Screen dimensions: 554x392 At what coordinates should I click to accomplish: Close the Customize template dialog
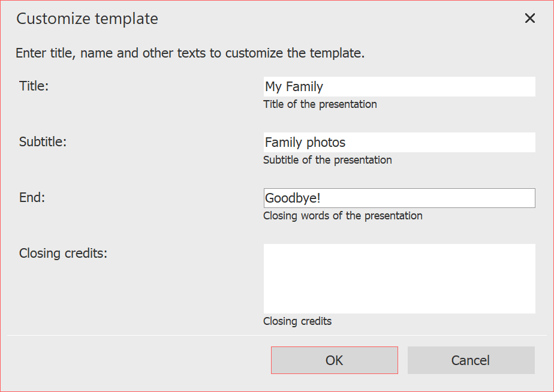tap(530, 18)
